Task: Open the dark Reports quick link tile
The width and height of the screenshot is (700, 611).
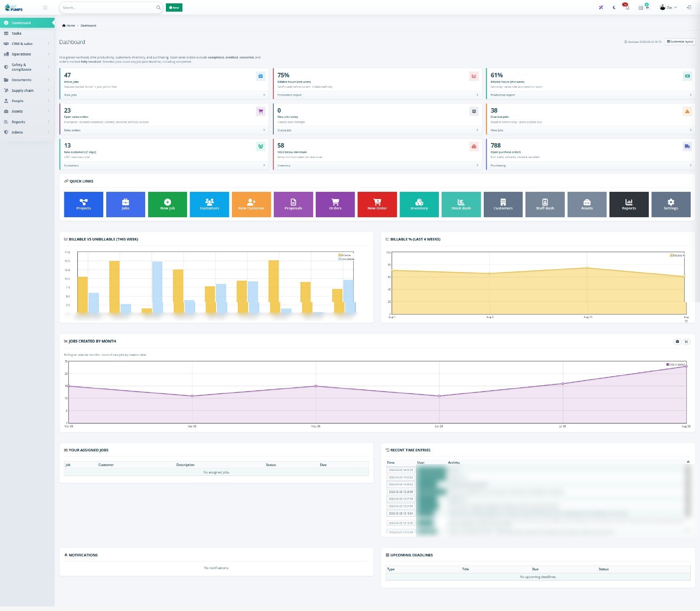Action: point(629,205)
